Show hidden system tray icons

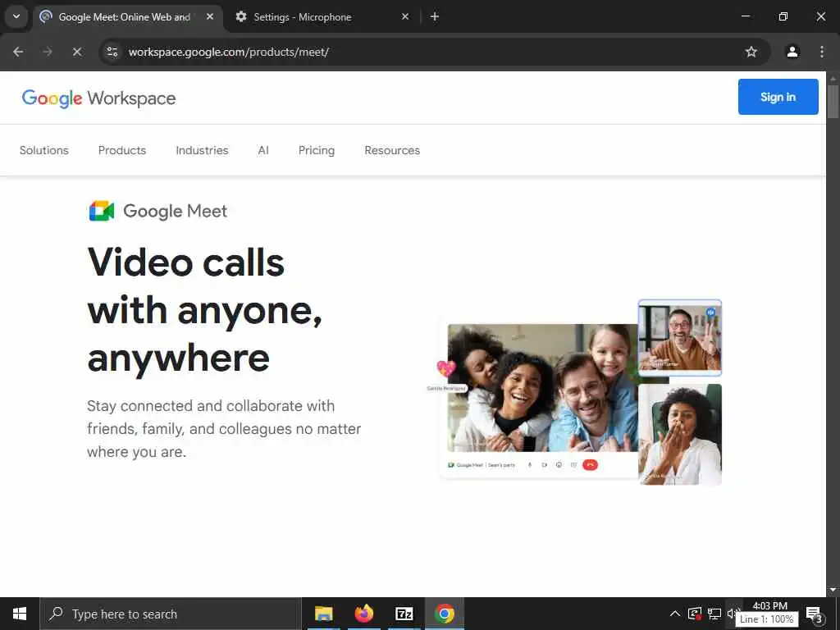pos(675,614)
